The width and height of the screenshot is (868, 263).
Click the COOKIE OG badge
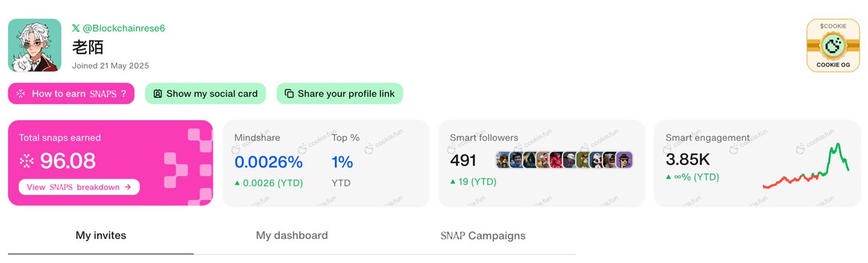click(833, 46)
